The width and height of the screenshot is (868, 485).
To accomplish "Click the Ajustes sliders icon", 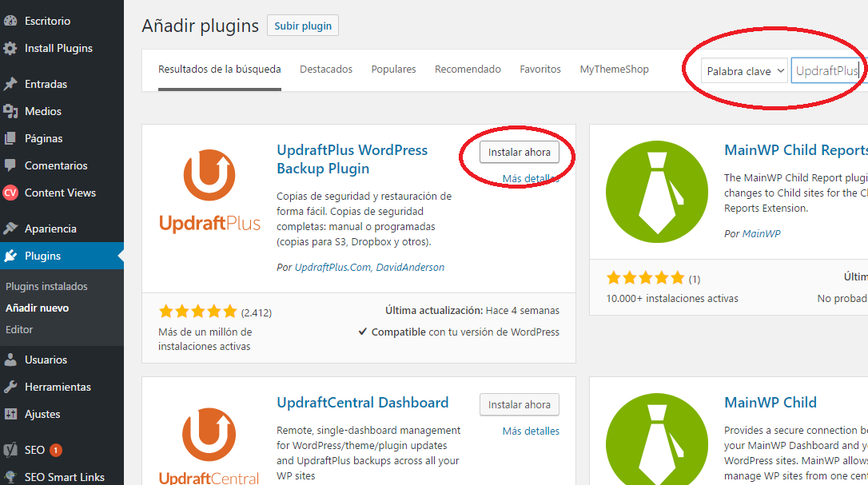I will pyautogui.click(x=10, y=414).
